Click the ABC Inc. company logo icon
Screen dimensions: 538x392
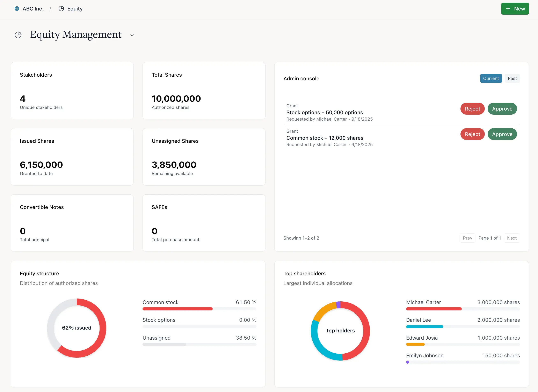point(17,9)
